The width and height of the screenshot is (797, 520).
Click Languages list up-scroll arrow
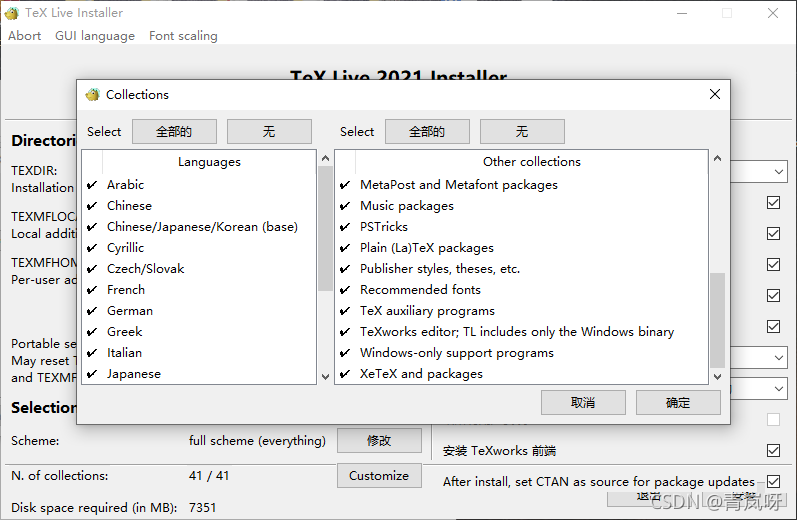325,158
